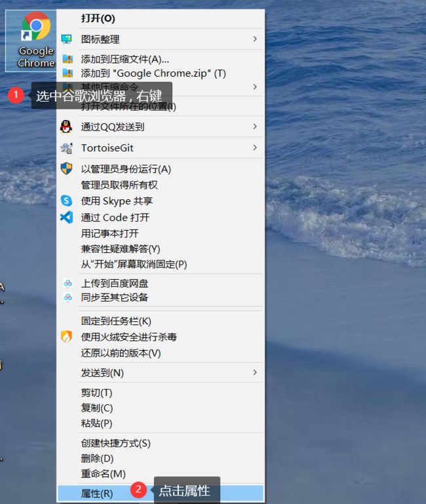Choose 打开(O) from the context menu
The height and width of the screenshot is (504, 426).
coord(161,18)
